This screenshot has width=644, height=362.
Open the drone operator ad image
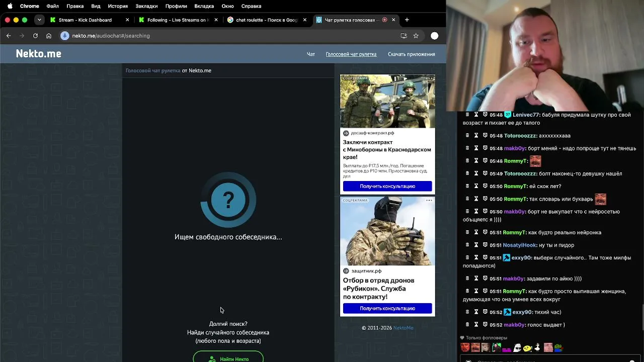(387, 231)
